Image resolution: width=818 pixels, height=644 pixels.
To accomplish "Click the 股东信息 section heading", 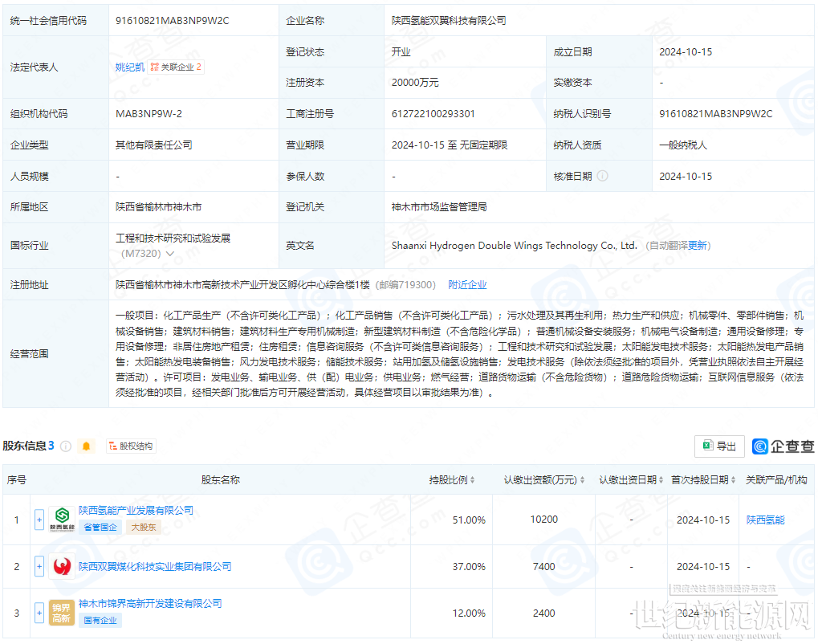I will (x=25, y=446).
